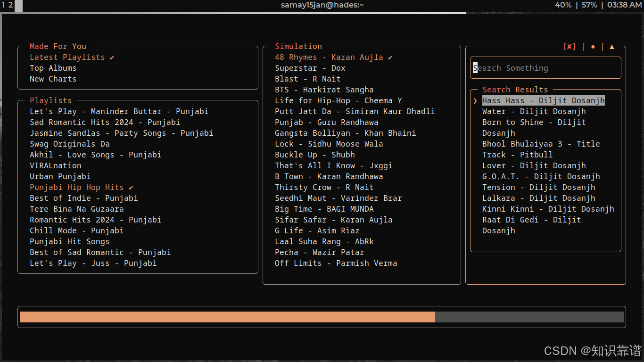Image resolution: width=644 pixels, height=362 pixels.
Task: Click the ▲ triangle icon in search panel header
Action: (x=612, y=46)
